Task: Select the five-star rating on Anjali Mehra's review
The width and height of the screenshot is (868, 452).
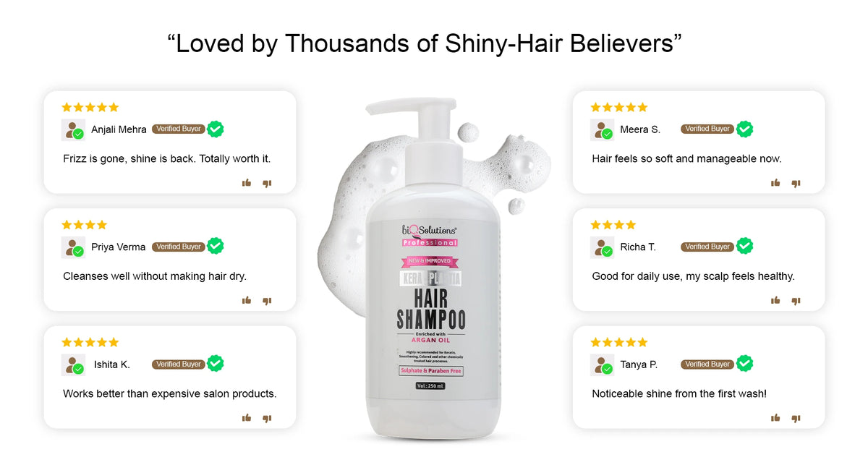Action: coord(90,107)
